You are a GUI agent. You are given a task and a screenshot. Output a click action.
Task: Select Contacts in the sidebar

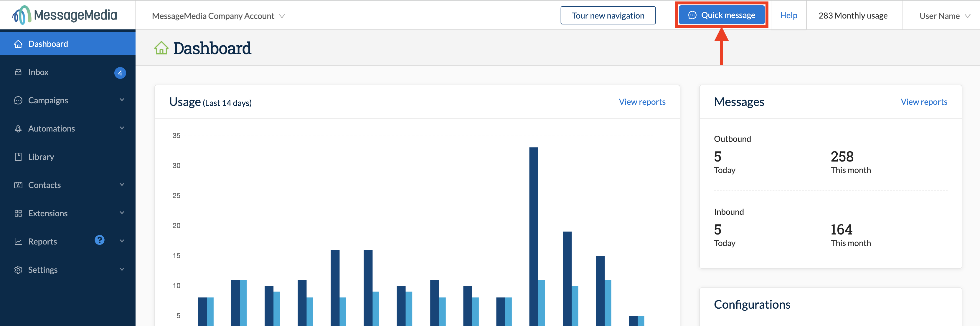click(68, 185)
